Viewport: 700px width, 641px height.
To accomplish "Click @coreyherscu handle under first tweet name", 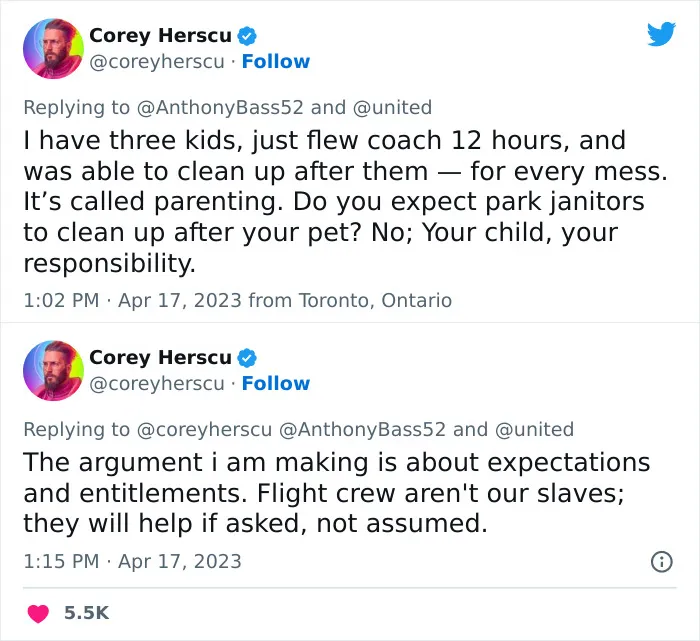I will (x=157, y=62).
